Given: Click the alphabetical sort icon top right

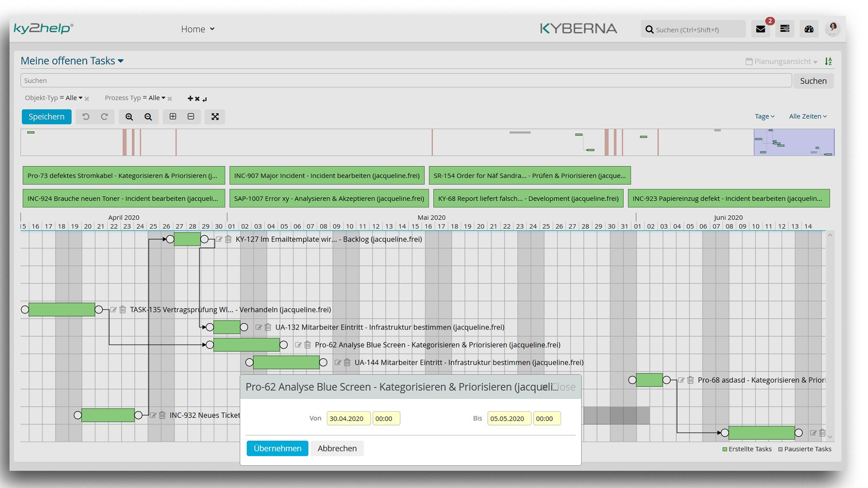Looking at the screenshot, I should (x=828, y=61).
